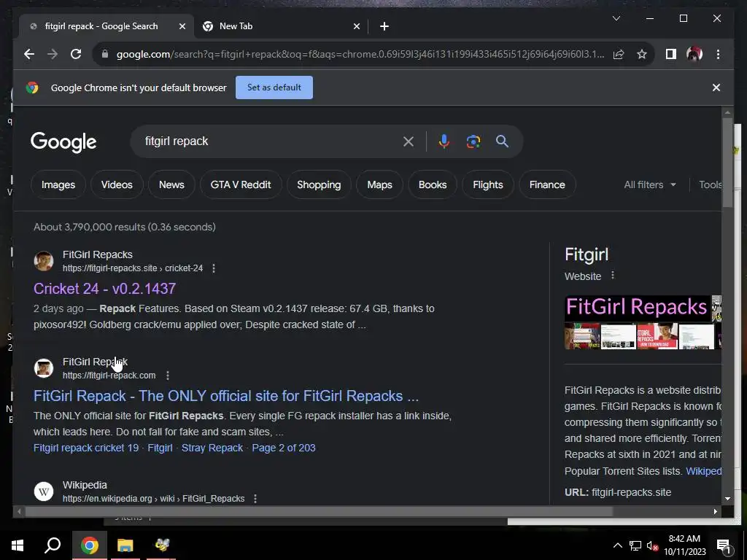This screenshot has height=560, width=747.
Task: Open the Chrome side panel
Action: [x=671, y=54]
